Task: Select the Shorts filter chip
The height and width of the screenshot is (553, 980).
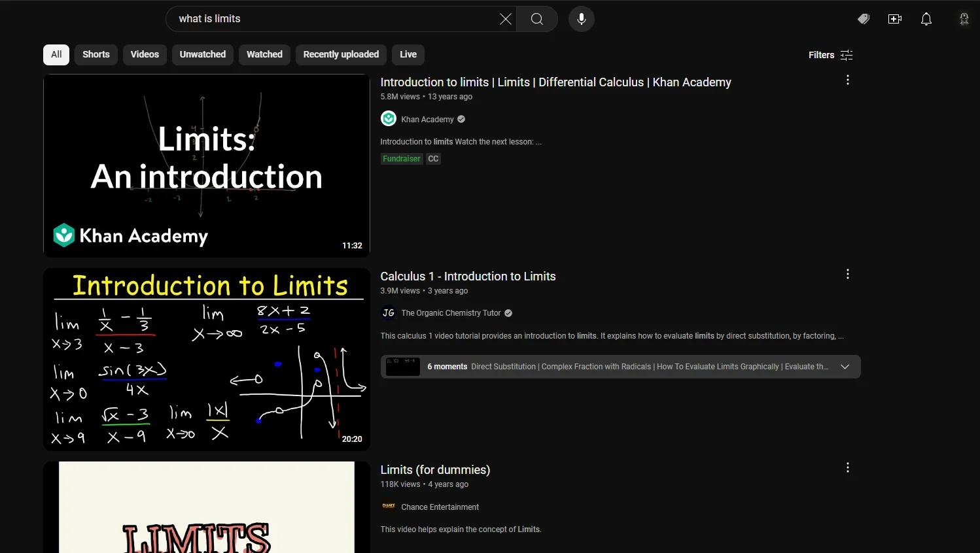Action: click(96, 54)
